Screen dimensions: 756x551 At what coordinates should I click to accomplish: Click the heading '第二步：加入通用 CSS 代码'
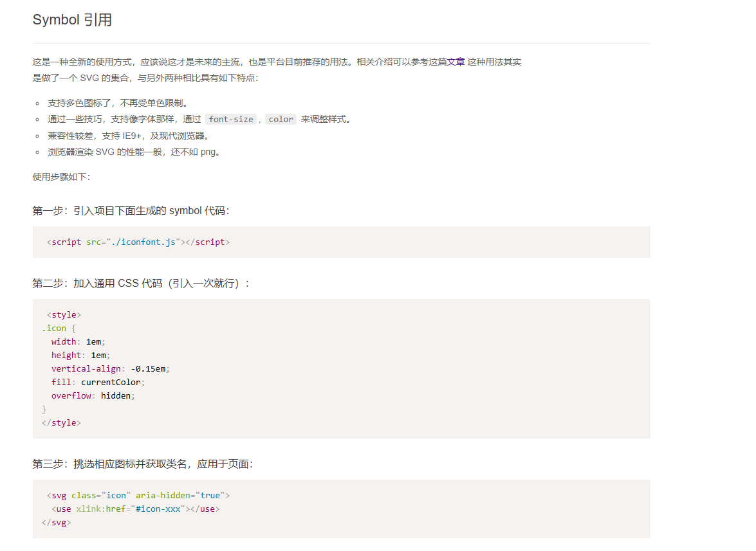tap(142, 284)
